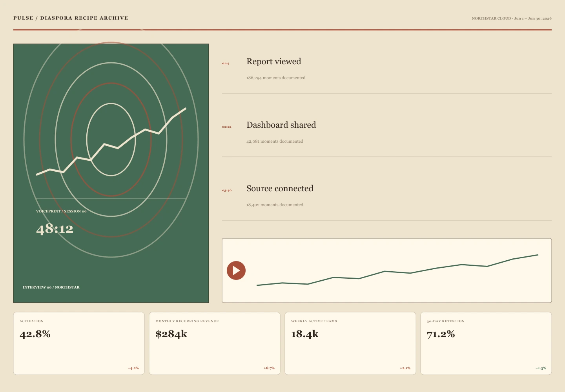Click the 48:12 session duration
The height and width of the screenshot is (392, 565).
[55, 229]
